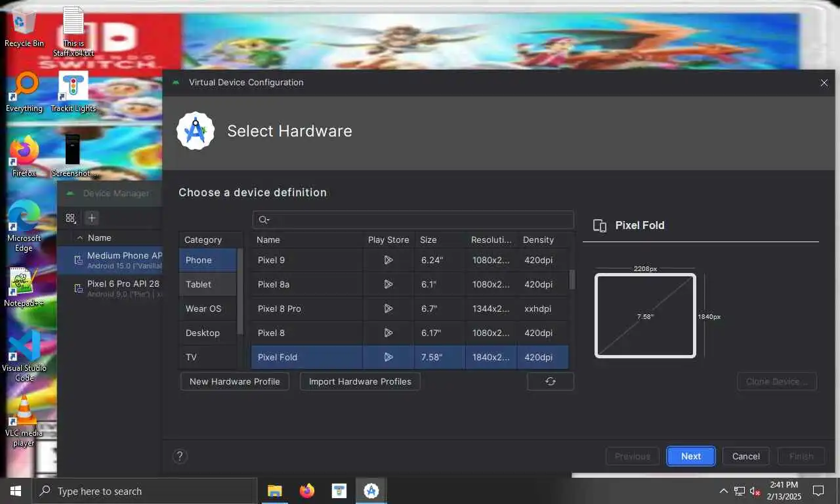Click the 6.24" size cell

tap(440, 260)
